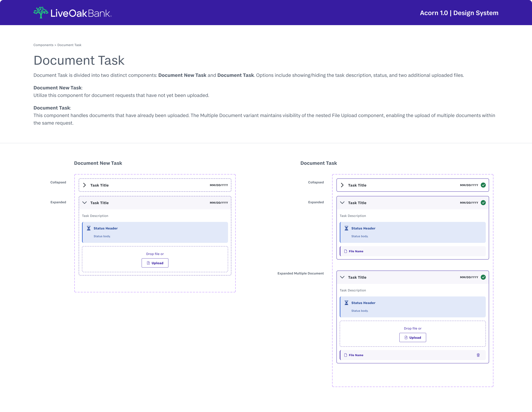Click hourglass icon in Expanded Multiple Document status

click(346, 303)
